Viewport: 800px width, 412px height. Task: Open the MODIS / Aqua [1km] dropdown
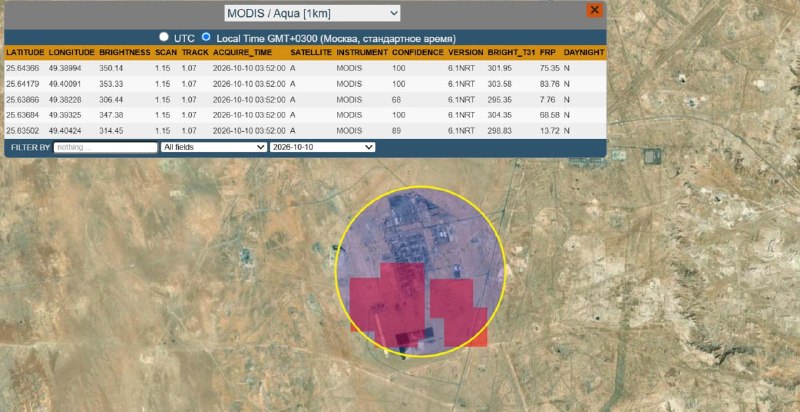[x=312, y=14]
